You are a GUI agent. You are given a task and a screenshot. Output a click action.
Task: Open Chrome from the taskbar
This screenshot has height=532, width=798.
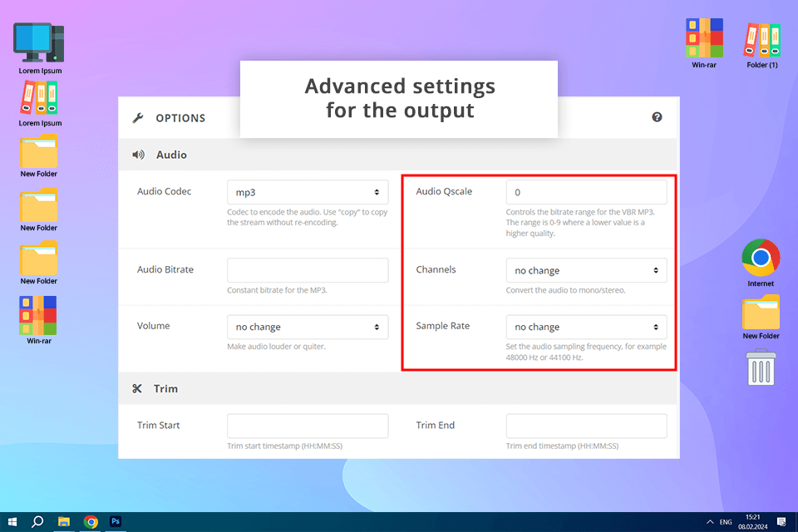point(91,522)
